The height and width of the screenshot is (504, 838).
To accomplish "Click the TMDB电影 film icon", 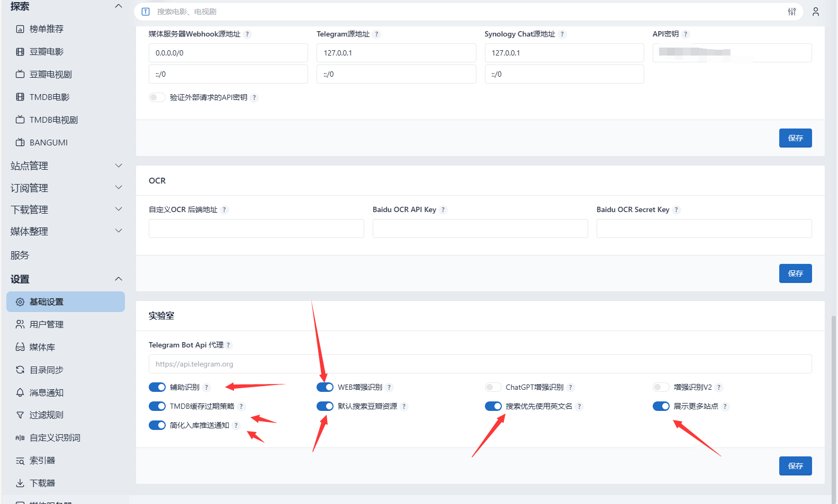I will [x=20, y=97].
